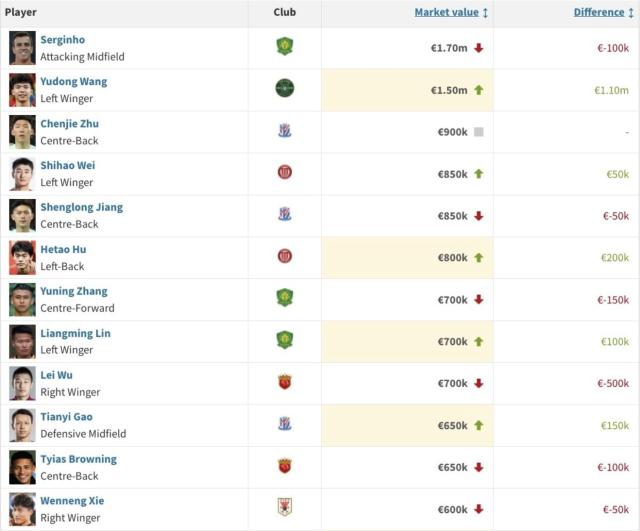Open Yuning Zhang's player name link
Image resolution: width=640 pixels, height=531 pixels.
[x=73, y=292]
